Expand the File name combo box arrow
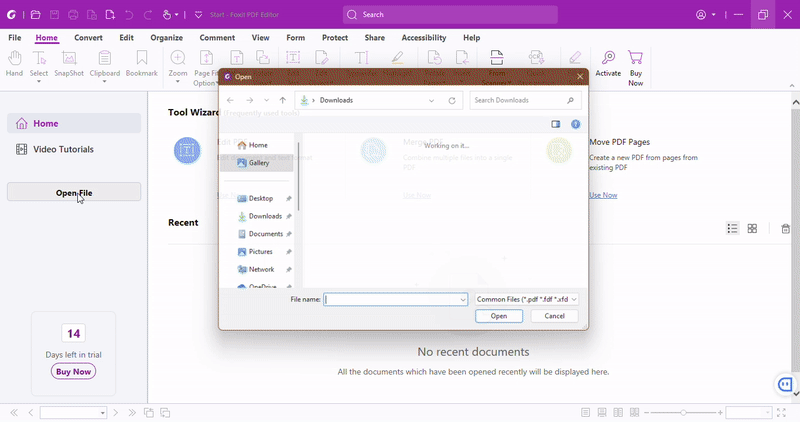 [463, 300]
